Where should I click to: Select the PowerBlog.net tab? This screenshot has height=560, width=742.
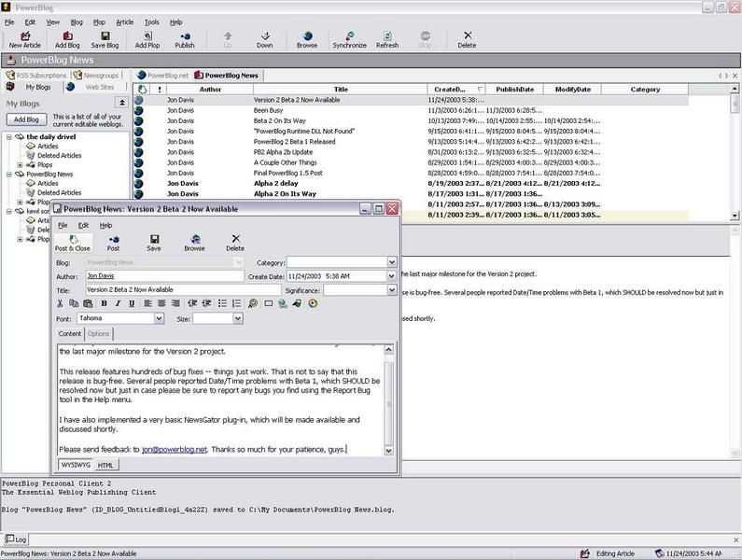coord(162,76)
